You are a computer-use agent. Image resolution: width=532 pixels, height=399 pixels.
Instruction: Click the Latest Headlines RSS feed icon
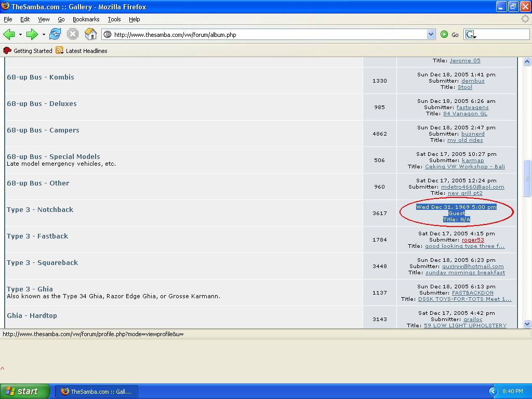60,50
